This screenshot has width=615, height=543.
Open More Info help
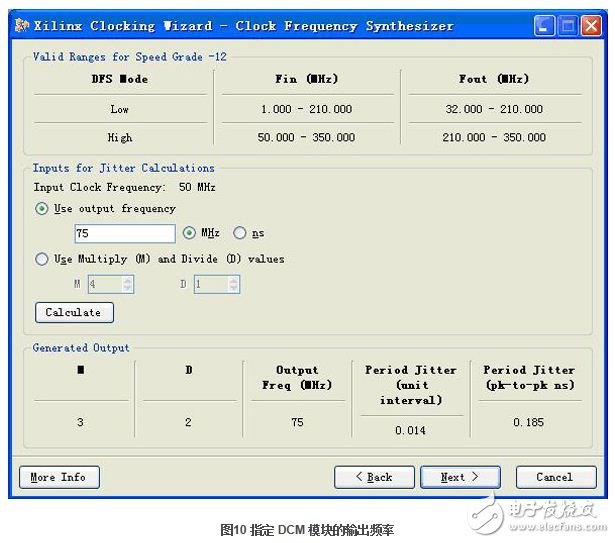(x=58, y=477)
